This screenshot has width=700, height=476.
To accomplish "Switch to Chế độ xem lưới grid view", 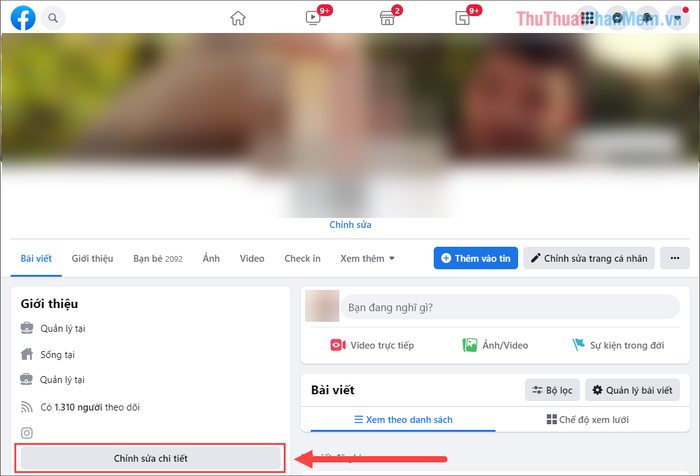I will click(588, 420).
